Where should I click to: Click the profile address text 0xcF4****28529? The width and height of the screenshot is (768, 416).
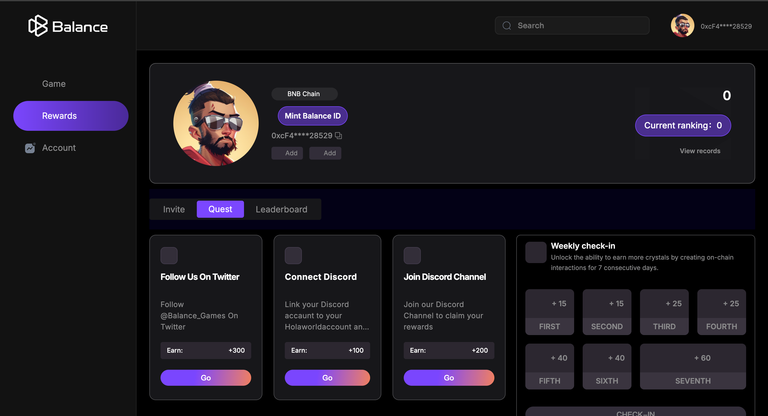point(302,136)
